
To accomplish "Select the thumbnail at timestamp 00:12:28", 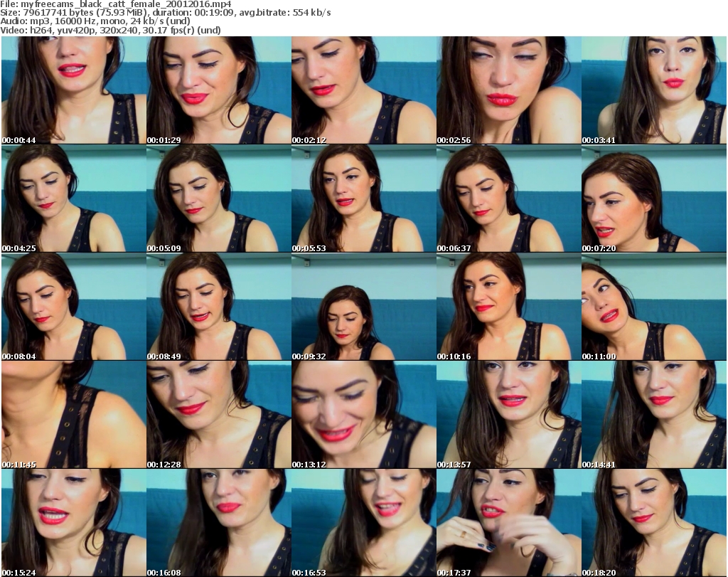I will [x=219, y=414].
